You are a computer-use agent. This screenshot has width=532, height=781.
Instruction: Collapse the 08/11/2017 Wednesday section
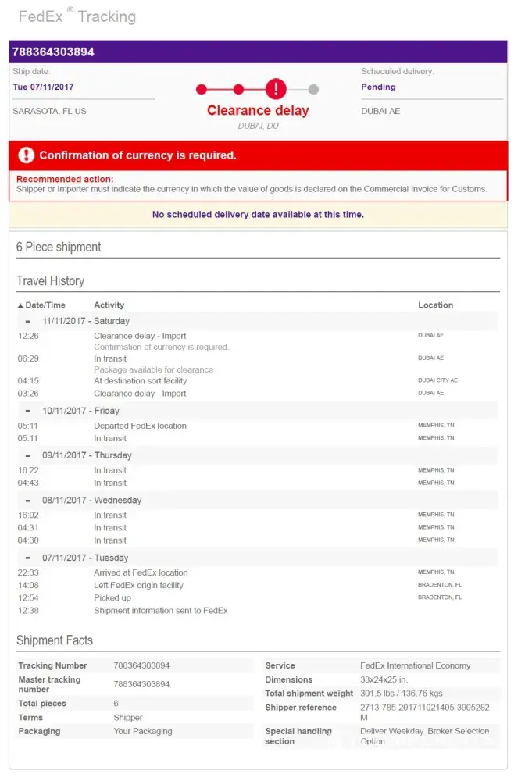28,500
